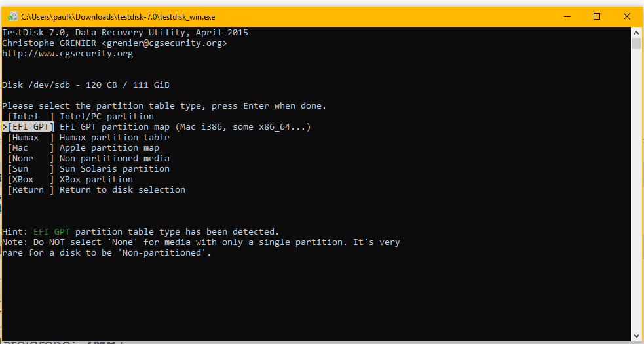The height and width of the screenshot is (344, 644).
Task: Click the window title path text
Action: coord(119,17)
